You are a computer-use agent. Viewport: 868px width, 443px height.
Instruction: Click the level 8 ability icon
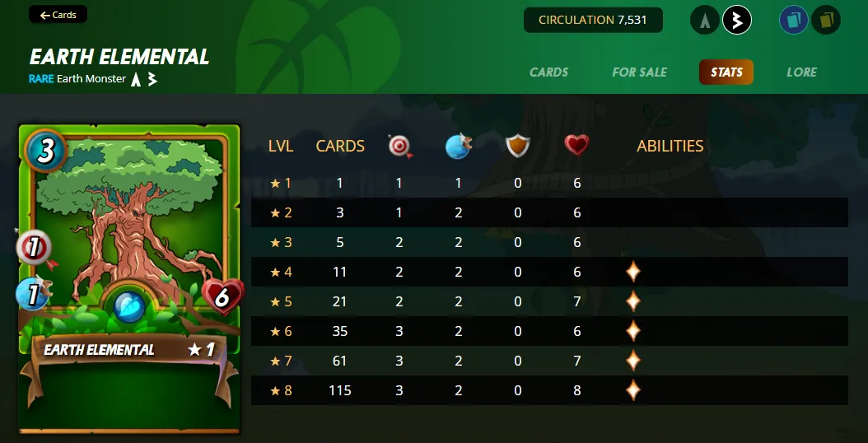[x=633, y=390]
